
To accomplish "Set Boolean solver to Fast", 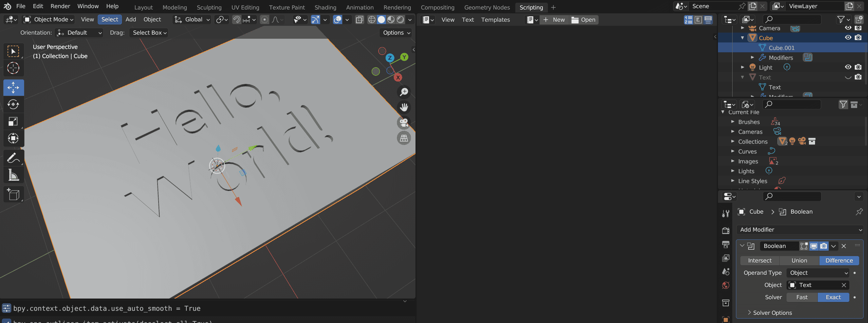I will [x=802, y=297].
